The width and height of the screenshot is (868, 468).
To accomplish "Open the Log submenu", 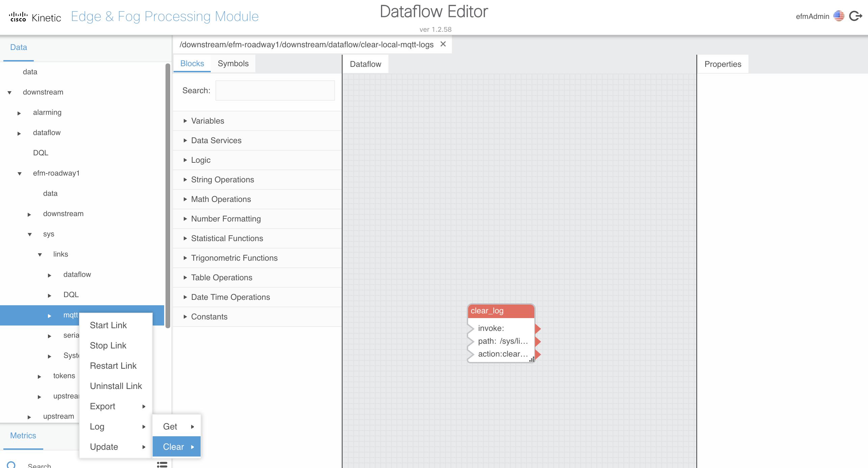I will tap(116, 426).
